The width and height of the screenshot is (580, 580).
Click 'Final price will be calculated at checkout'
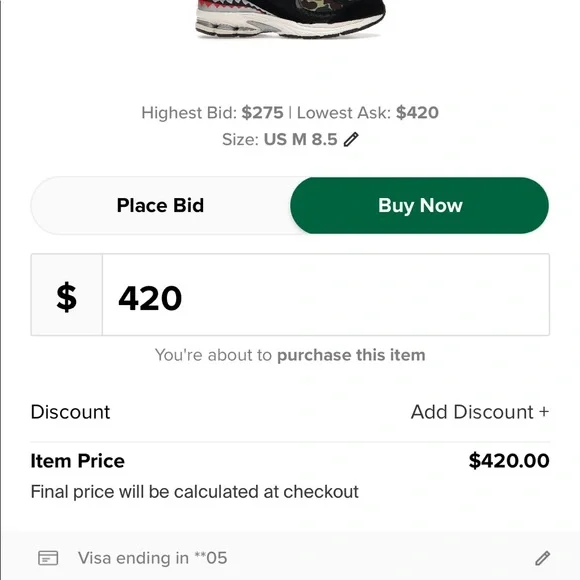click(x=195, y=492)
